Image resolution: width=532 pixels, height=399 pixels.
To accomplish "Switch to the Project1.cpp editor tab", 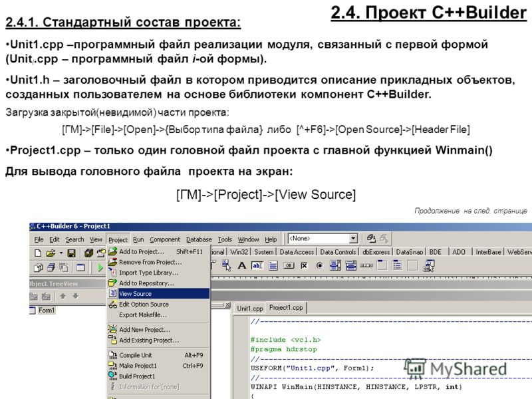I will point(286,308).
